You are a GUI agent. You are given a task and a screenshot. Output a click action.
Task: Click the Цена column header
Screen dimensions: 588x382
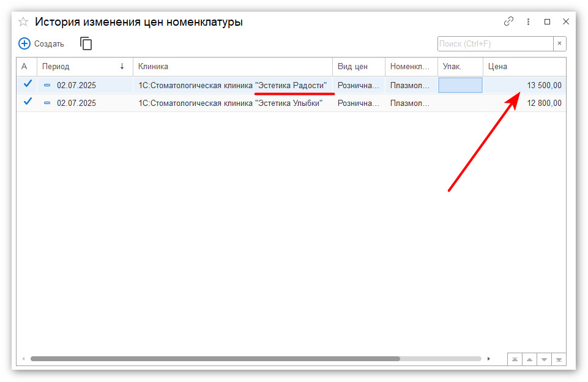click(x=524, y=66)
